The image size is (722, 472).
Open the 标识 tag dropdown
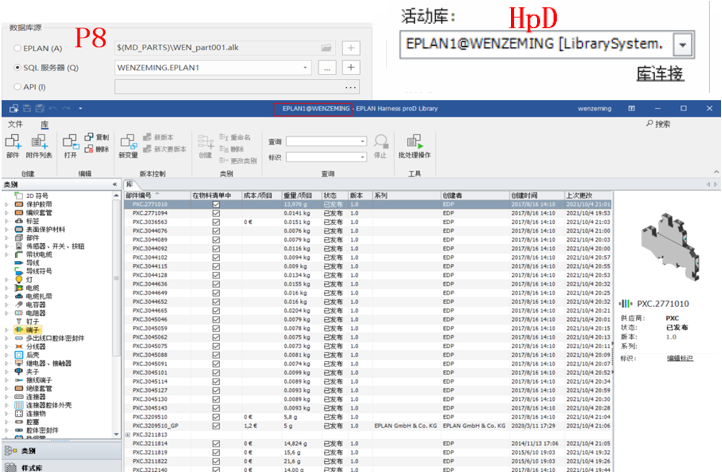pyautogui.click(x=363, y=157)
